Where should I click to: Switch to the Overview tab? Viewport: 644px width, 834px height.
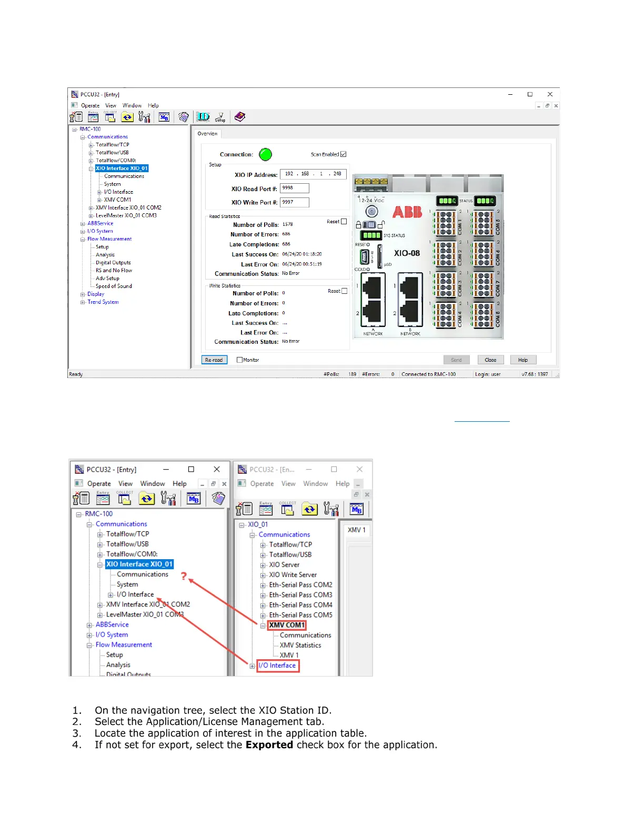coord(207,134)
